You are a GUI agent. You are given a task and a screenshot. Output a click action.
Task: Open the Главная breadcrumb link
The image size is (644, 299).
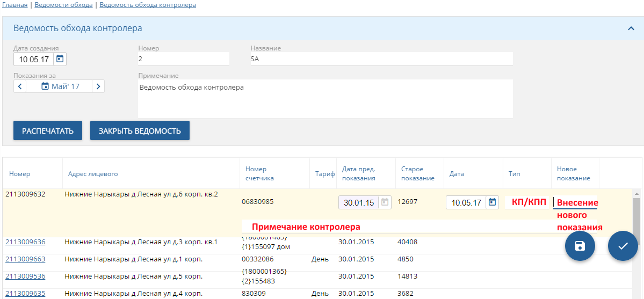coord(15,5)
